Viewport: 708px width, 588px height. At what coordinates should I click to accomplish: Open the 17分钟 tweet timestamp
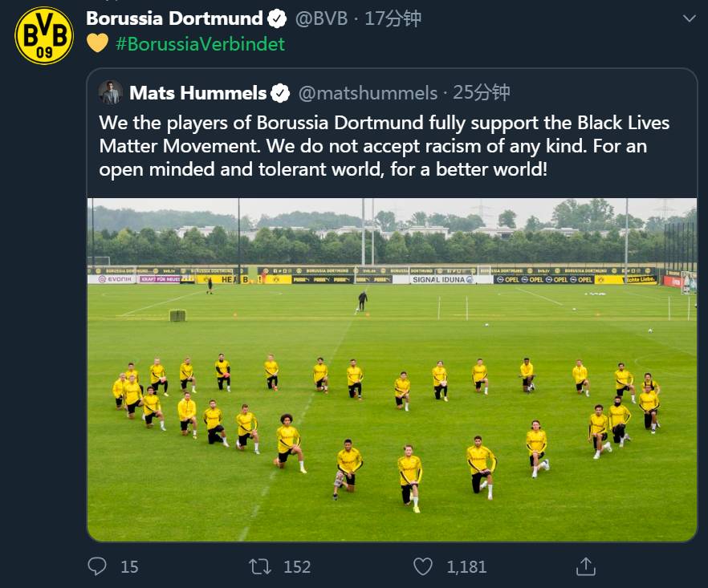393,18
